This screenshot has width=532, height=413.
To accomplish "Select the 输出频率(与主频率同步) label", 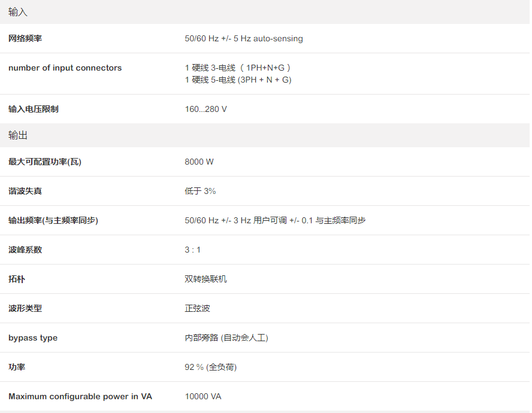I will 53,221.
